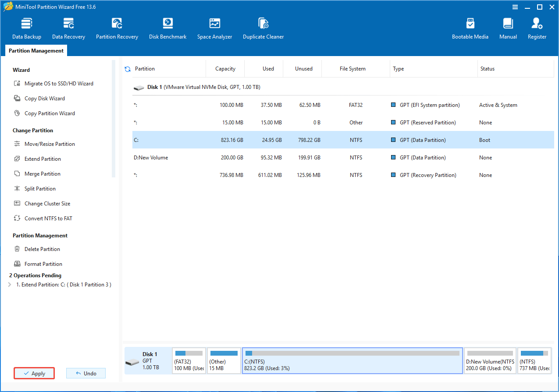Image resolution: width=559 pixels, height=392 pixels.
Task: Select the C:(NTFS) 823.2 GB block
Action: (x=352, y=361)
